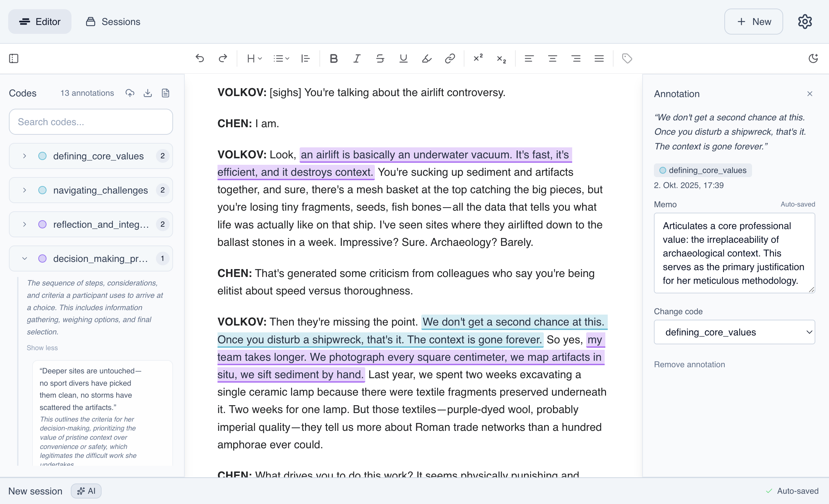
Task: Redo the last edit
Action: point(223,58)
